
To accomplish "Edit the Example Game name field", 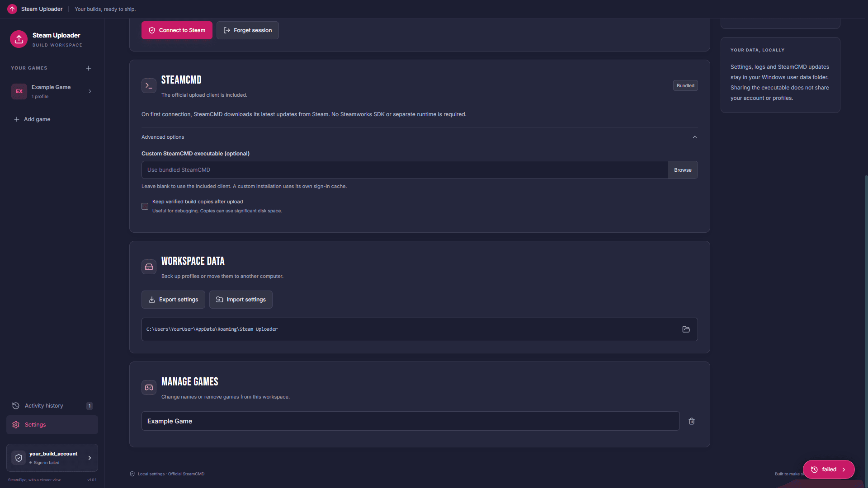I will click(410, 421).
